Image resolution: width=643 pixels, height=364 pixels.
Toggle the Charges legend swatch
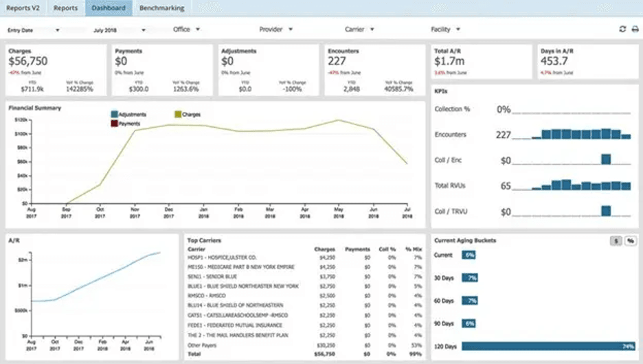pos(177,114)
